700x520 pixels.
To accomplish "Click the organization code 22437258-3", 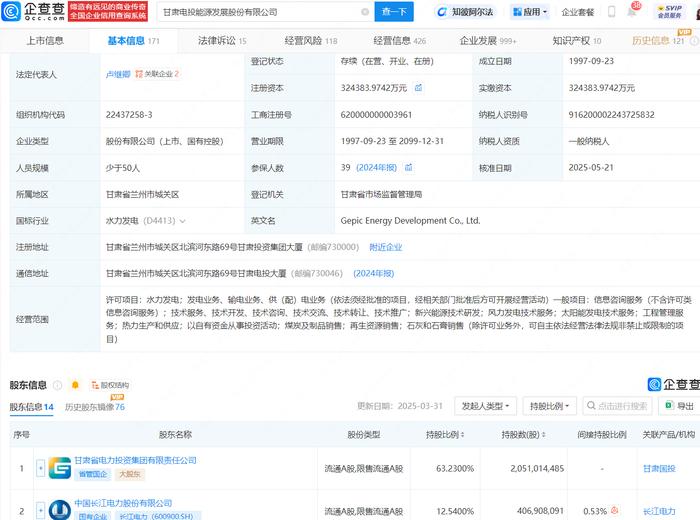I will [x=129, y=114].
